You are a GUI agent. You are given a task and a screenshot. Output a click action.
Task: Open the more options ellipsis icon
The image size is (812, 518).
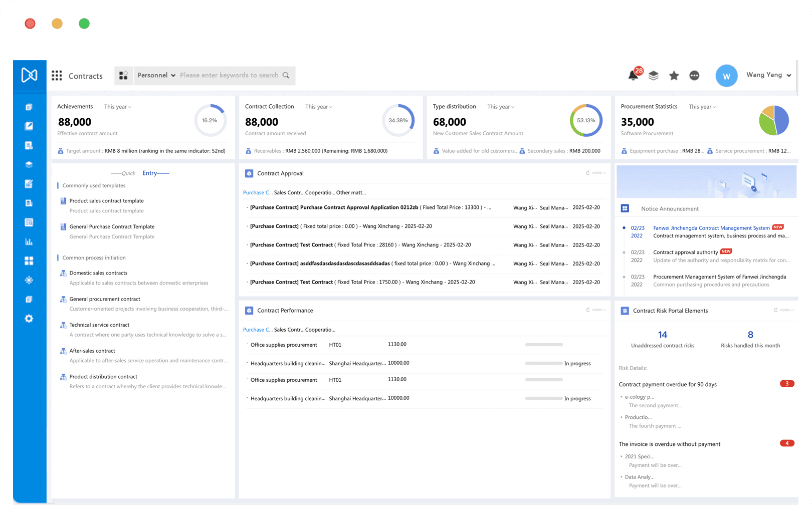[694, 76]
